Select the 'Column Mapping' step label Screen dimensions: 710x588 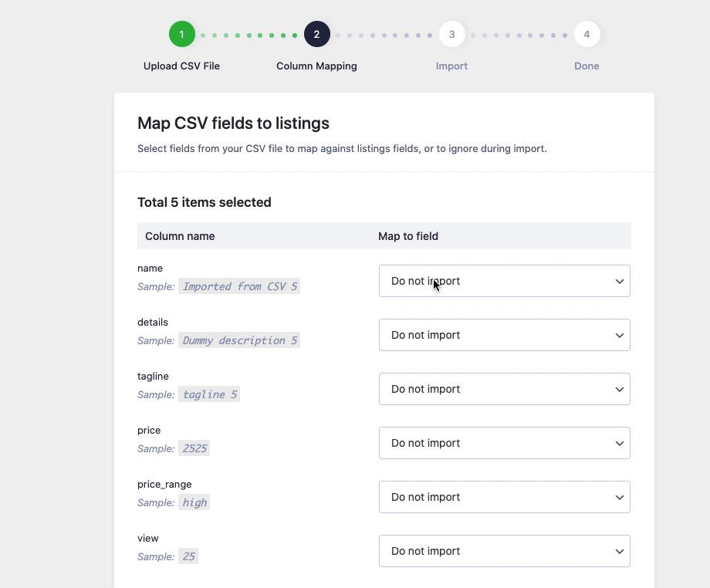(x=316, y=66)
